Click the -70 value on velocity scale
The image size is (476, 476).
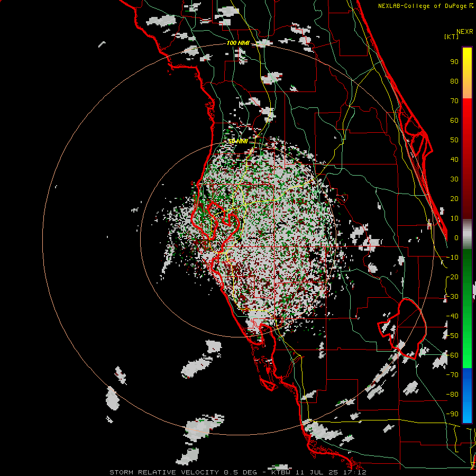(x=452, y=375)
